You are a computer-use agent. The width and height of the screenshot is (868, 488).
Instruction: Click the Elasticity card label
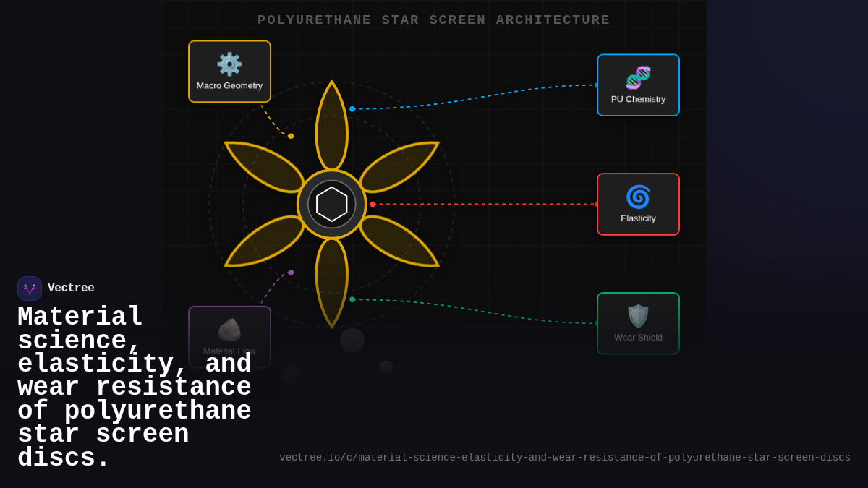pyautogui.click(x=638, y=218)
